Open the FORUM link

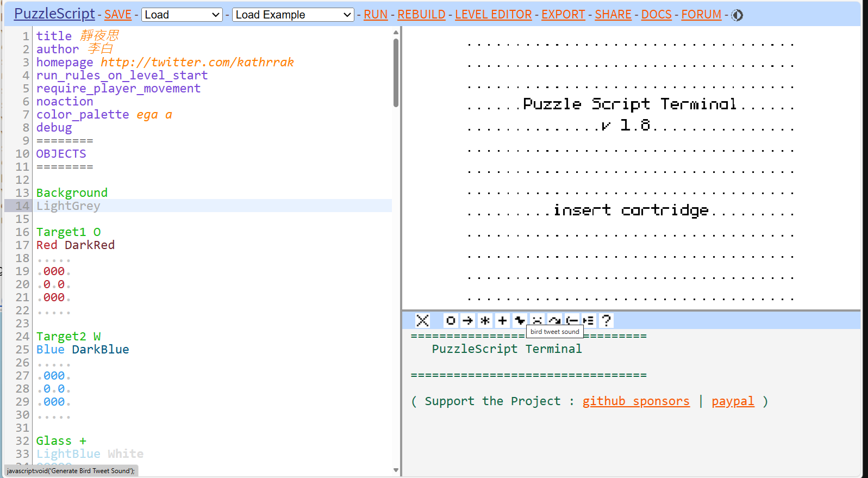701,15
